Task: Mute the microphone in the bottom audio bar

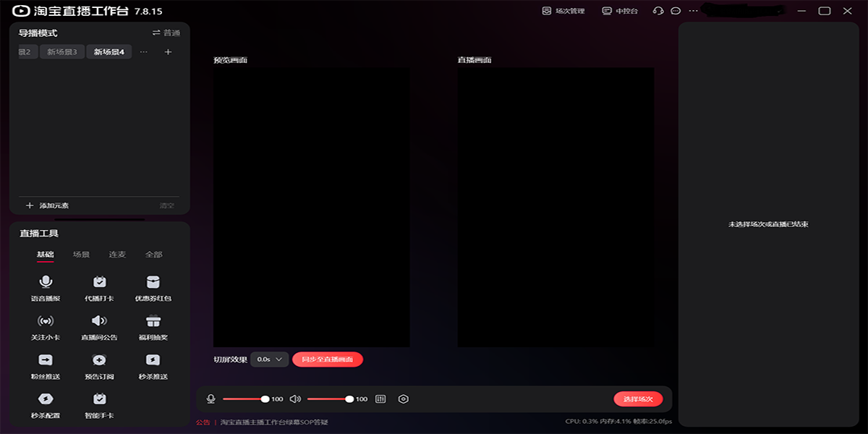Action: 210,398
